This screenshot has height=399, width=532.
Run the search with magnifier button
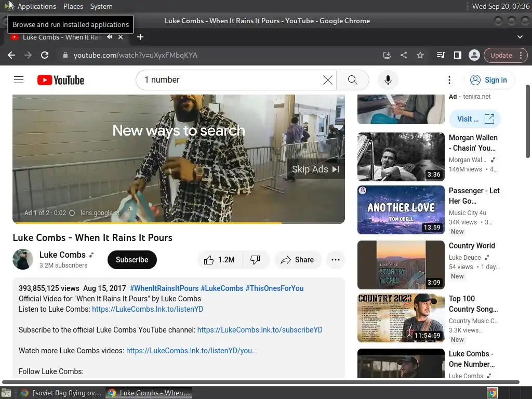coord(353,80)
